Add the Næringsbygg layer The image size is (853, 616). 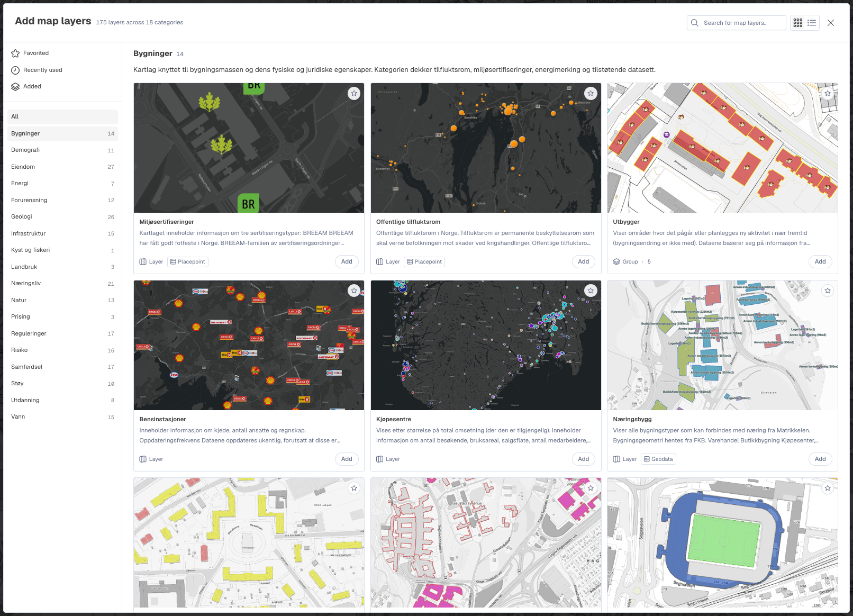pos(820,459)
